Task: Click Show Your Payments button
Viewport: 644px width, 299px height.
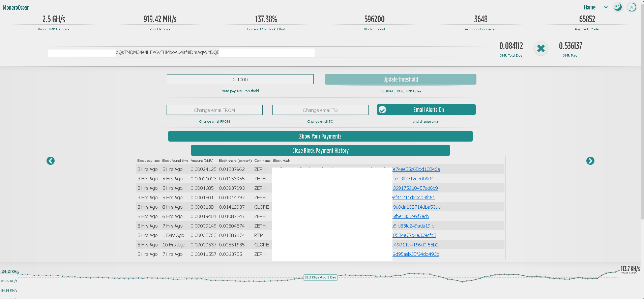Action: pos(320,136)
